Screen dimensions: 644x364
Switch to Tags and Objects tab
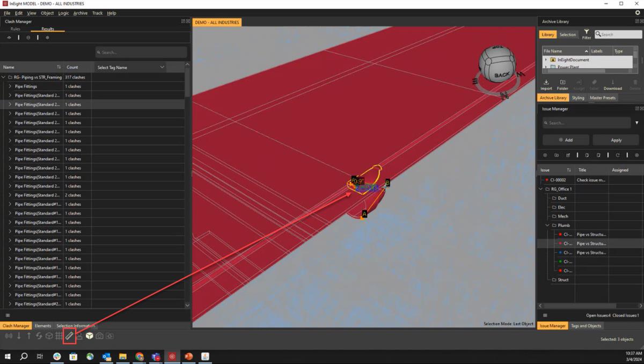point(586,326)
